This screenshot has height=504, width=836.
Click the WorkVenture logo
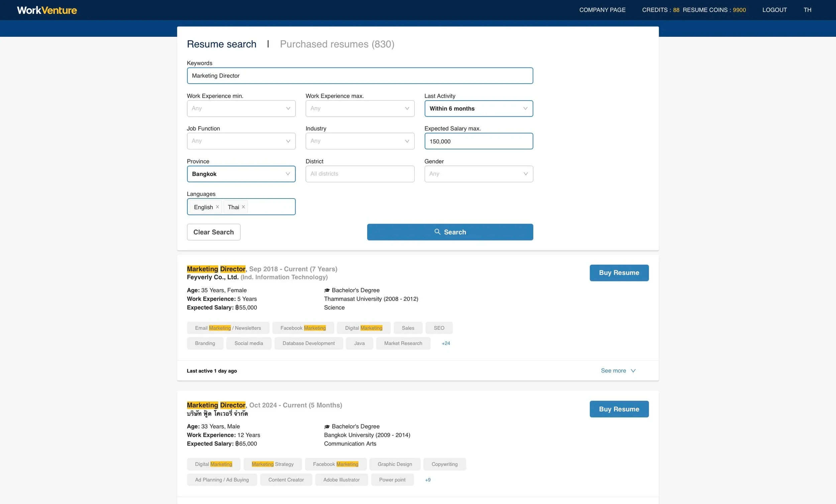click(x=46, y=10)
